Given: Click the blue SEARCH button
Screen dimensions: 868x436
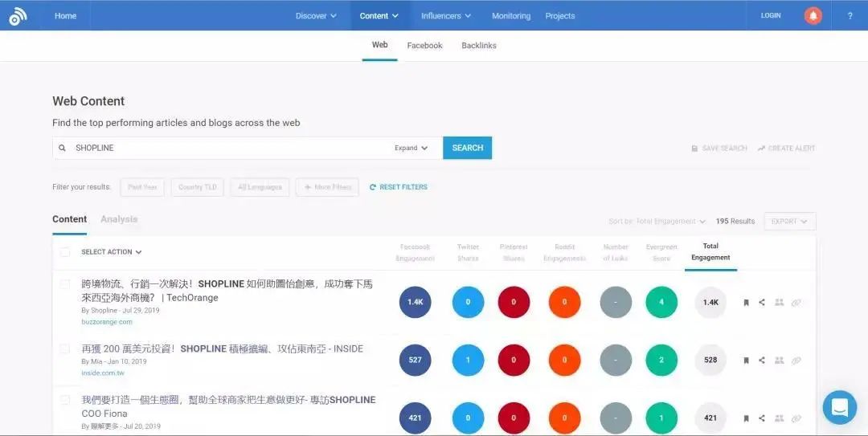Looking at the screenshot, I should 467,148.
